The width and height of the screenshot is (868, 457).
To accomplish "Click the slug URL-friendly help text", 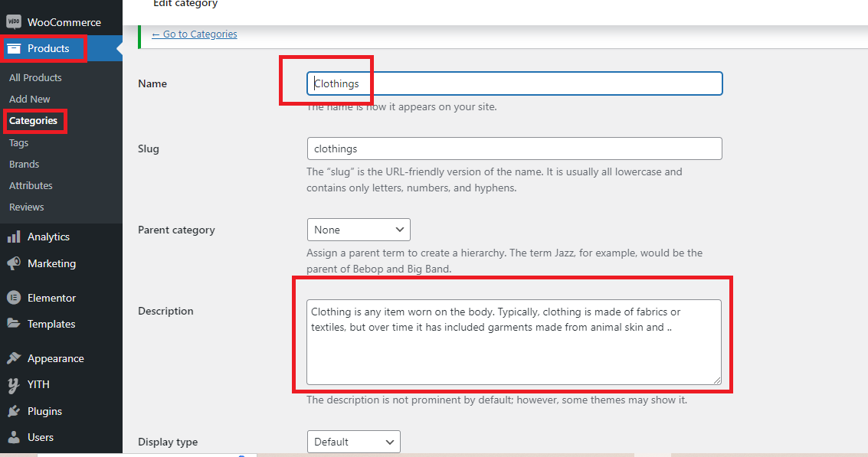I will coord(494,180).
